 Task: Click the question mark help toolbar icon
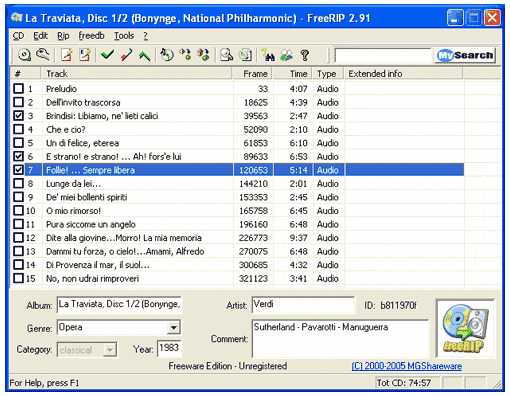tap(304, 55)
